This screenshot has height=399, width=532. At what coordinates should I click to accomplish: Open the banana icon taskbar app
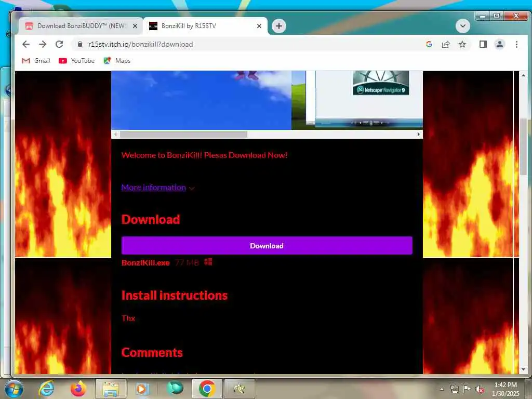point(240,389)
